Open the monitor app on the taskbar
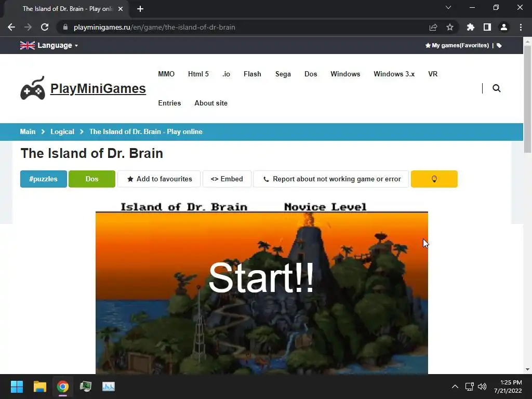Viewport: 532px width, 399px height. 86,387
